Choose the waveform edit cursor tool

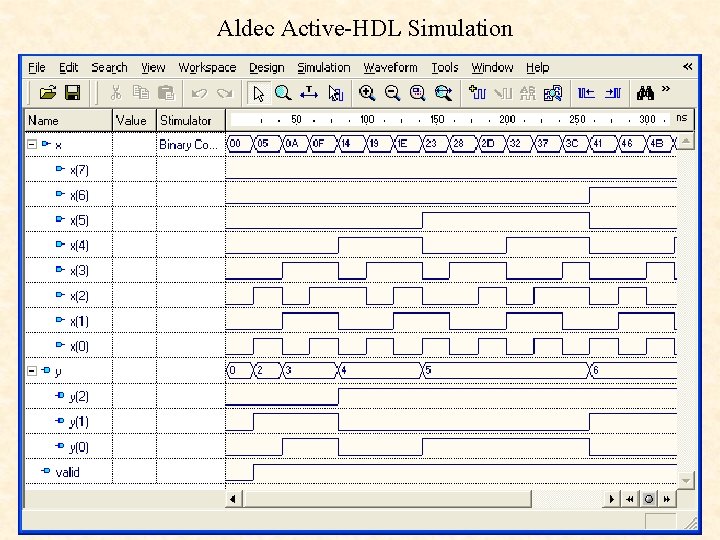click(336, 93)
